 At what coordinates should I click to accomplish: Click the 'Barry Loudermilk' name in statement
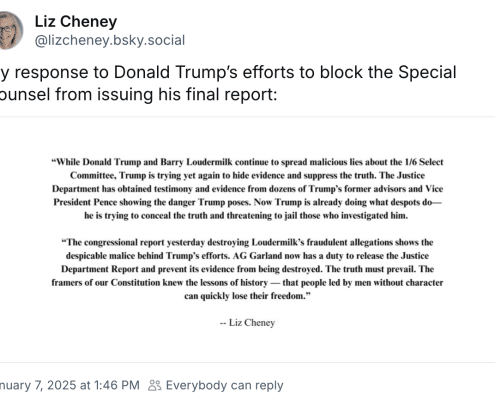pyautogui.click(x=196, y=162)
